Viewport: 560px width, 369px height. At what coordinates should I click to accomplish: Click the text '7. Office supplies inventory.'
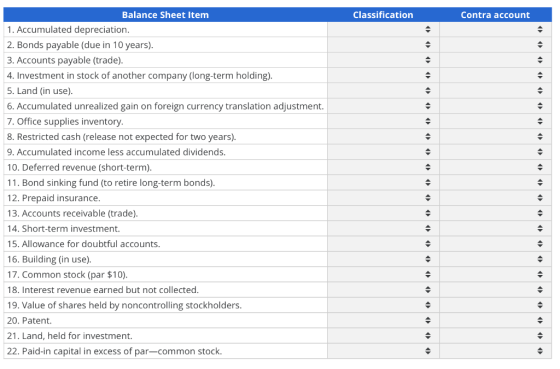[x=65, y=121]
